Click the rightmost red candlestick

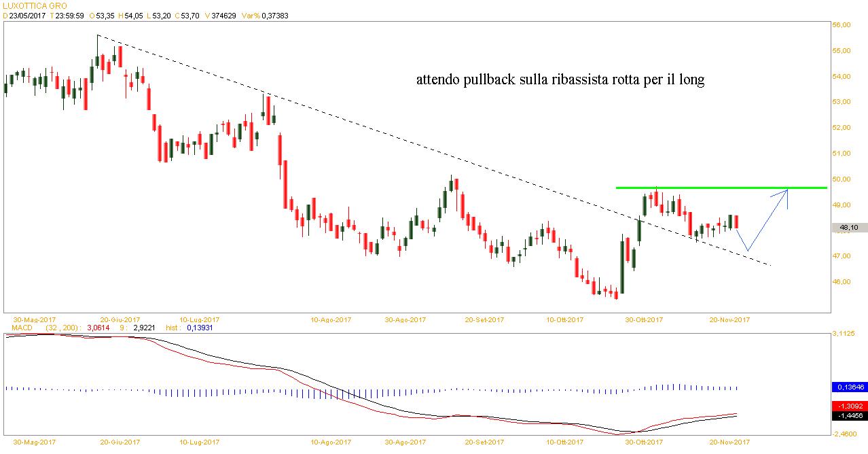click(x=738, y=222)
